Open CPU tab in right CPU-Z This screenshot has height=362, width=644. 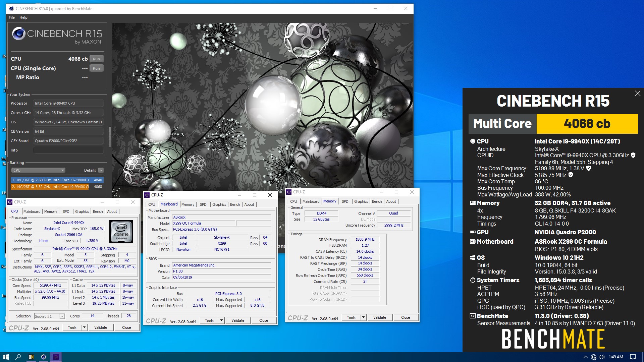[x=294, y=201]
